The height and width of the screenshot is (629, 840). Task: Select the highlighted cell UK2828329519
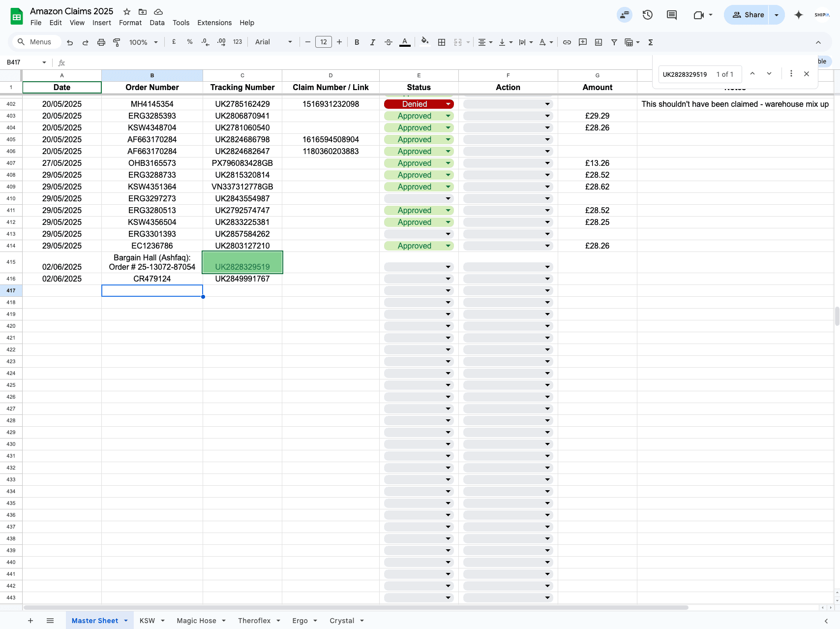point(242,262)
